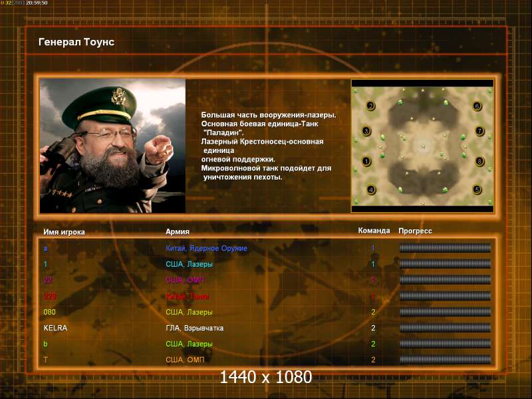Screen dimensions: 532x399
Task: Click 'США, Лазеры' in player b's row
Action: 189,344
